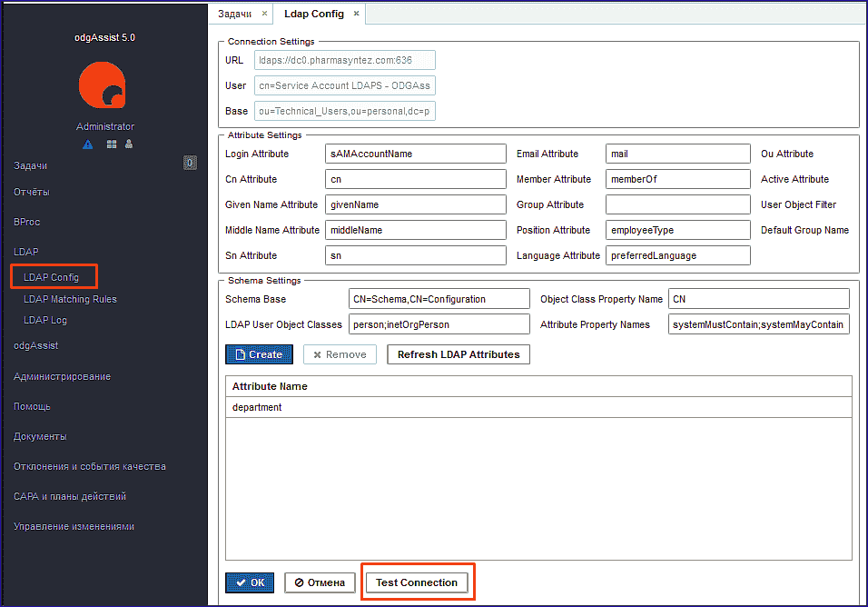
Task: Edit the Given Name Attribute field
Action: click(416, 205)
